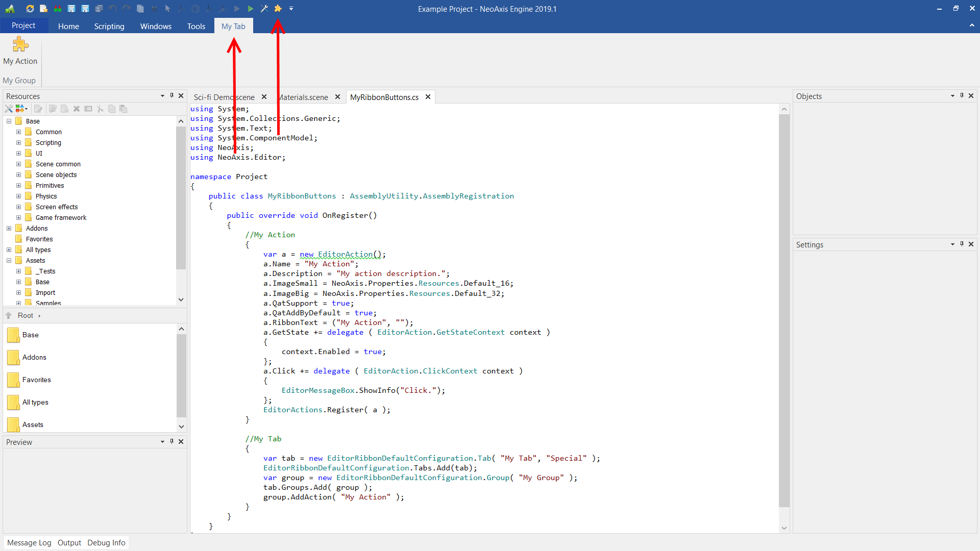Click the orange refresh icon in quick access toolbar
The image size is (980, 551).
click(30, 9)
